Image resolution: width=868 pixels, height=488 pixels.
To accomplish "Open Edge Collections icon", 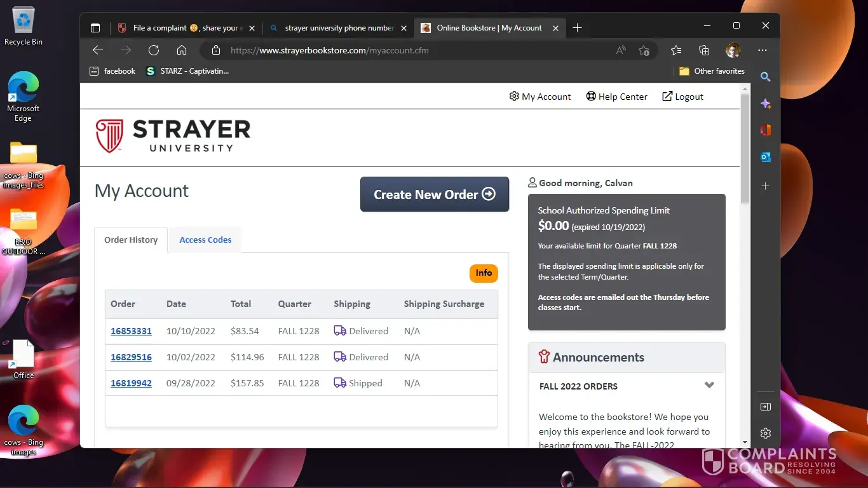I will pyautogui.click(x=703, y=50).
